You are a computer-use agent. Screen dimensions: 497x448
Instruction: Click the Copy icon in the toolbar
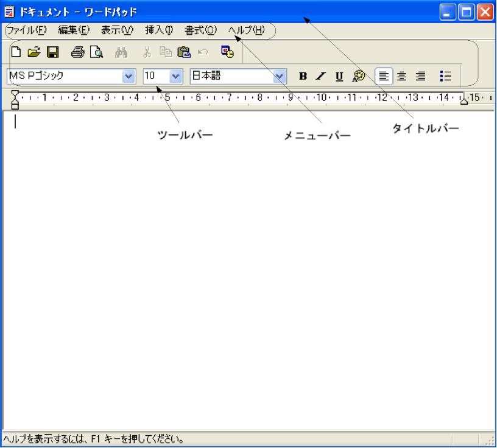click(166, 52)
